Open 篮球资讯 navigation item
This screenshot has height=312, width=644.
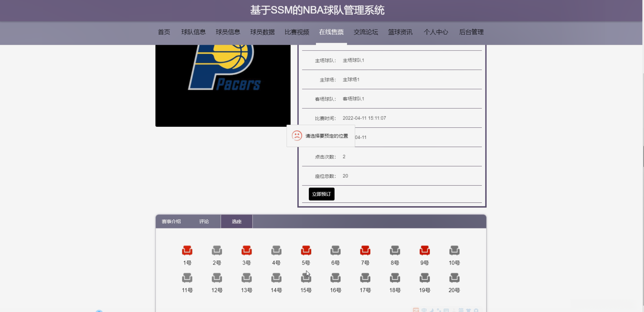coord(400,32)
